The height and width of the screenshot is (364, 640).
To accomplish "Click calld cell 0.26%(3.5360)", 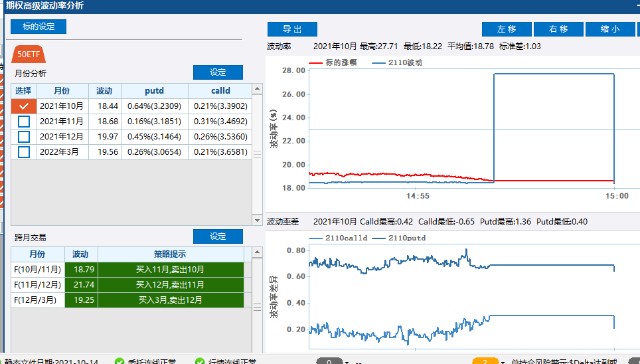I will (x=220, y=137).
